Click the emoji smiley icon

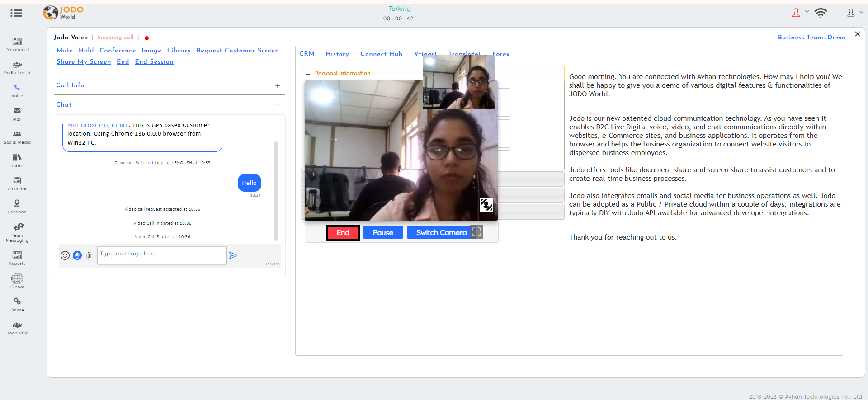click(x=65, y=255)
